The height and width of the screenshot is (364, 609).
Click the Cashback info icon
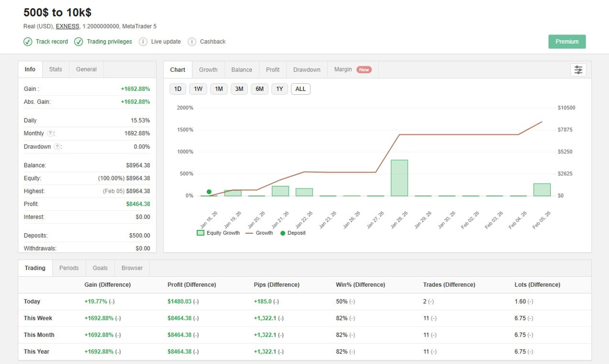(192, 42)
